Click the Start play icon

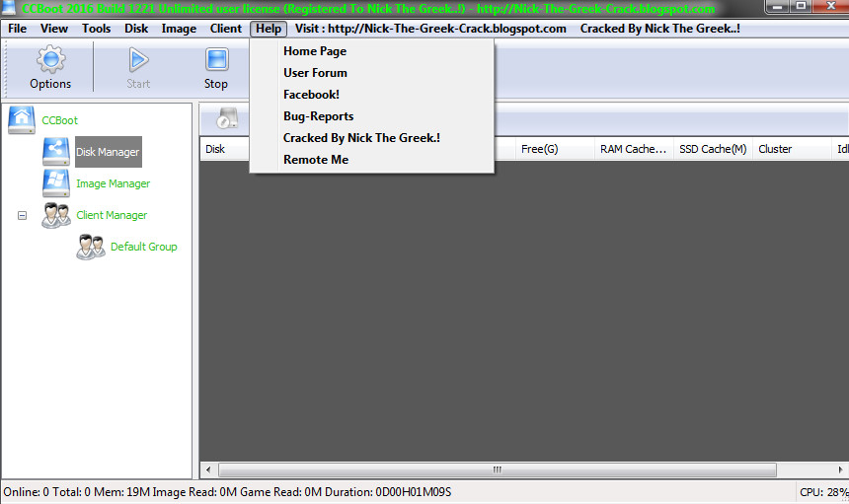[x=138, y=59]
